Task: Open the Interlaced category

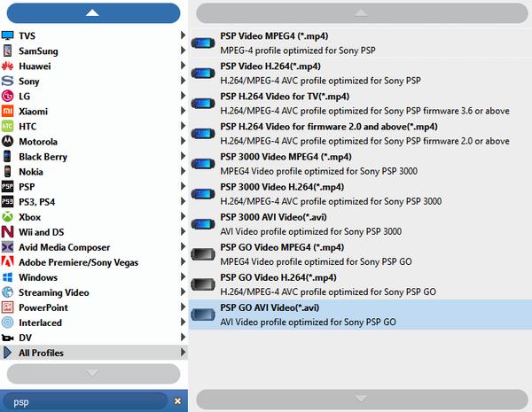Action: pyautogui.click(x=94, y=323)
